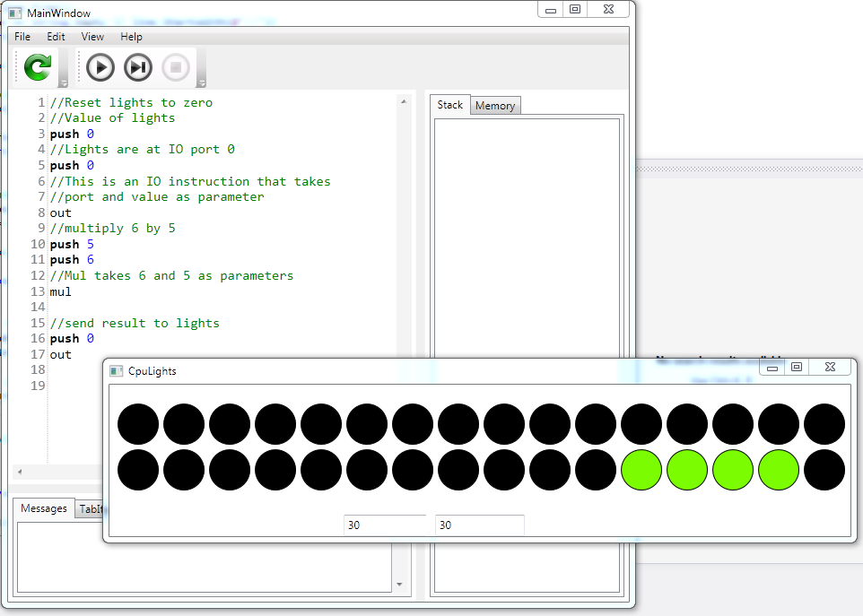Click 'push 6' on line 11
This screenshot has height=616, width=863.
click(72, 260)
